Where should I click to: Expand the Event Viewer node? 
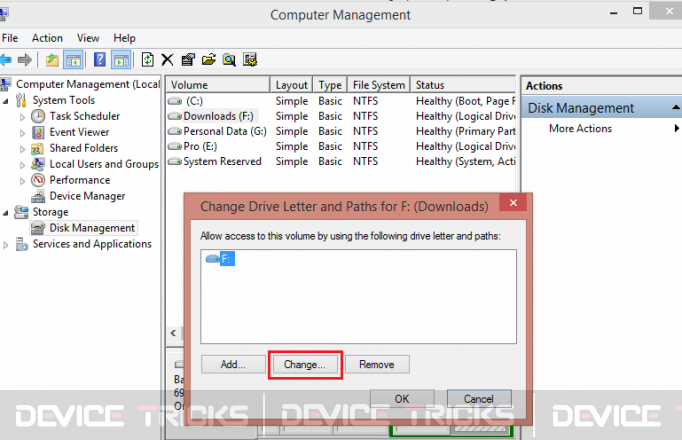(x=22, y=133)
